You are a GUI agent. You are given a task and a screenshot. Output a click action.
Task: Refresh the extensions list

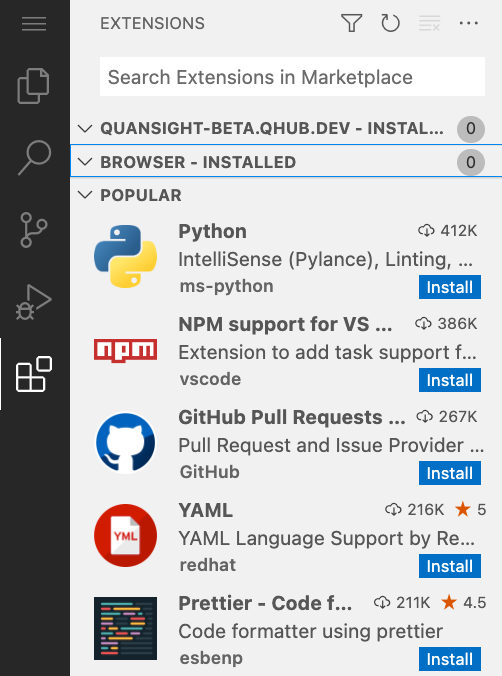pos(390,23)
